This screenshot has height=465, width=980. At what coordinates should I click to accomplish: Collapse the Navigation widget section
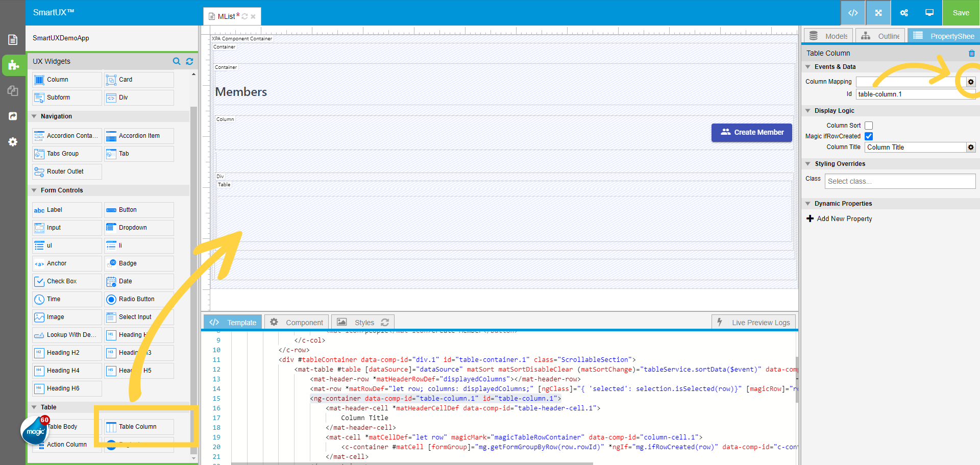tap(34, 116)
